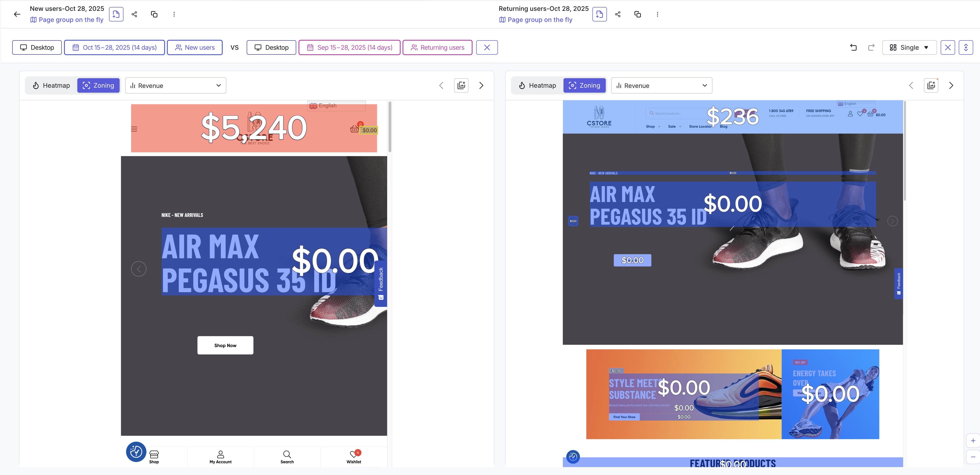Image resolution: width=980 pixels, height=475 pixels.
Task: Add a snapshot in left panel
Action: click(461, 86)
